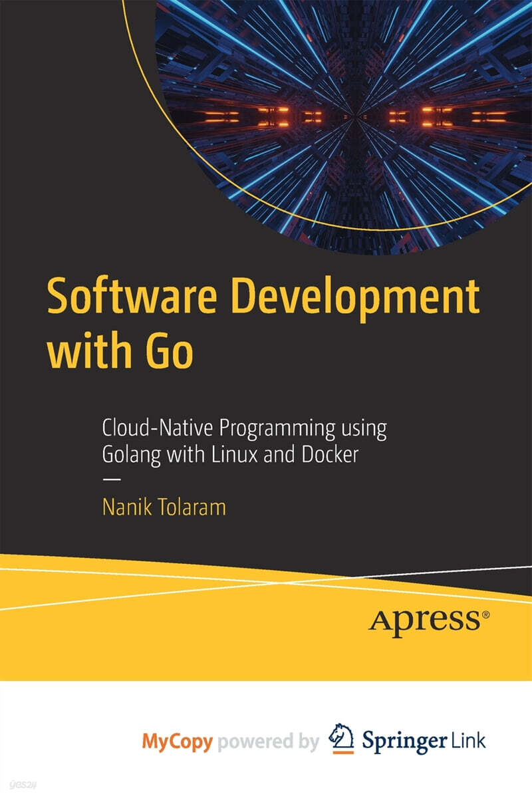Click the Springer horse icon
The height and width of the screenshot is (798, 532).
pos(342,739)
